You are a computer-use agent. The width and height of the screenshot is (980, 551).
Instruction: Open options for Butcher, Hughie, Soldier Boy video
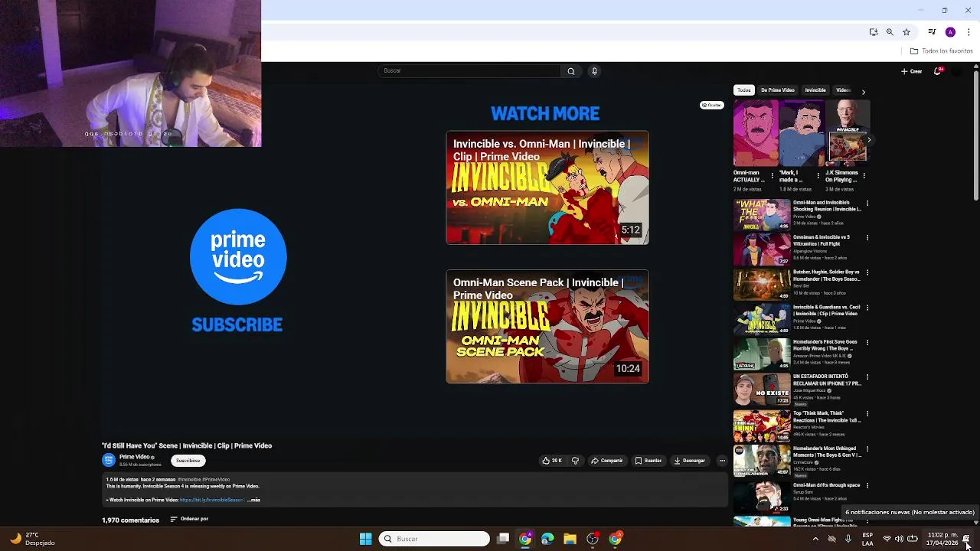867,272
